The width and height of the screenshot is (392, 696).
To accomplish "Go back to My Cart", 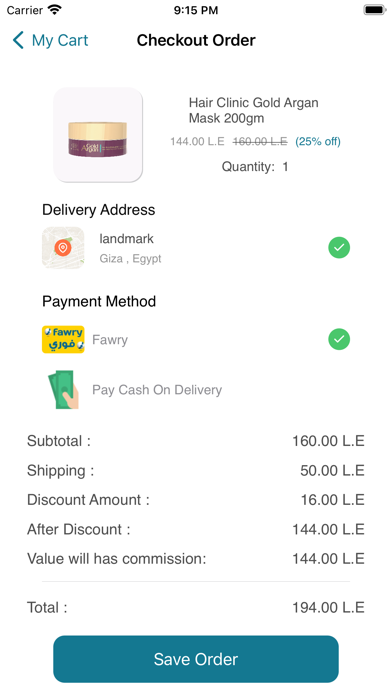I will point(50,40).
